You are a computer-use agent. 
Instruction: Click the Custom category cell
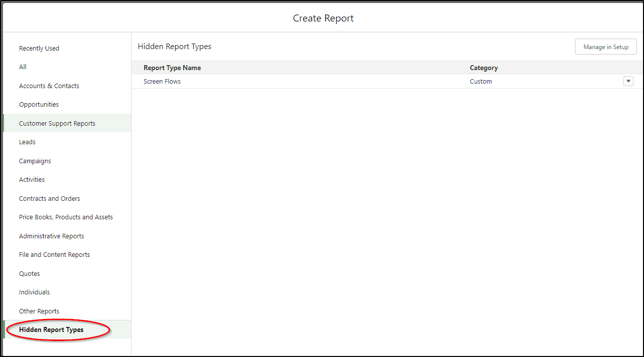click(481, 82)
